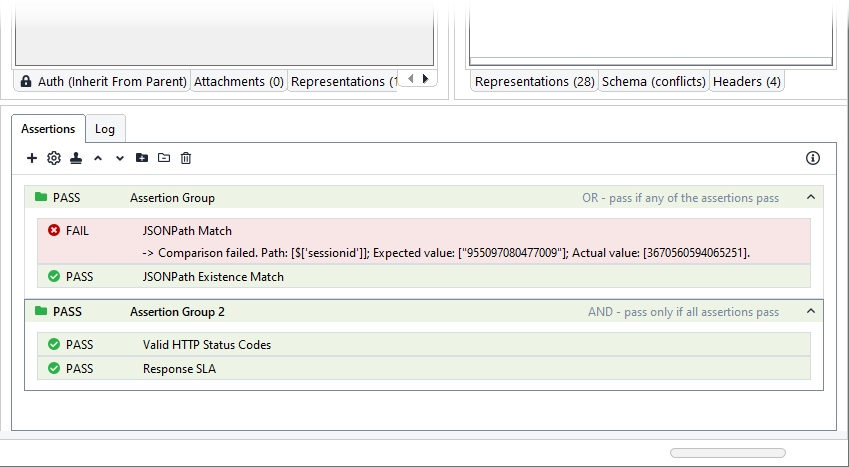Open the Representations (28) response tab
The height and width of the screenshot is (467, 849).
[x=534, y=81]
